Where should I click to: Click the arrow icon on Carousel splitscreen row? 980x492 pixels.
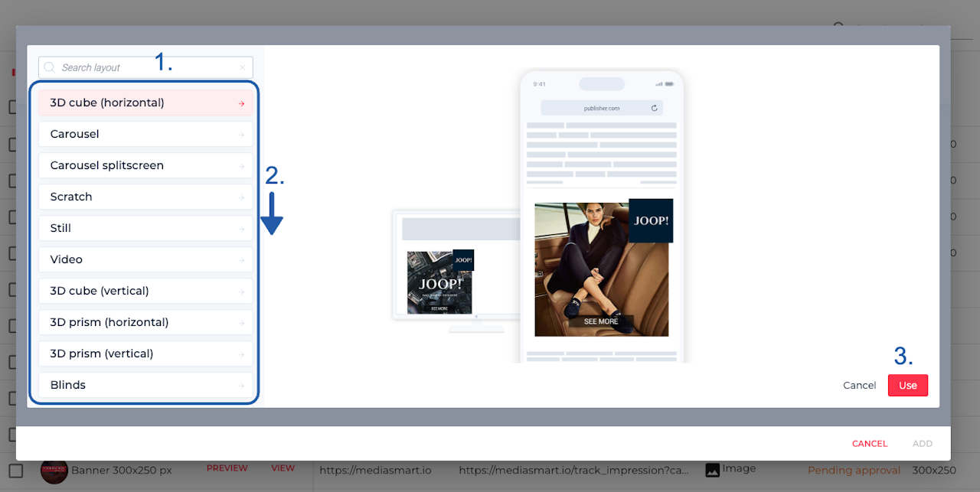pos(241,166)
